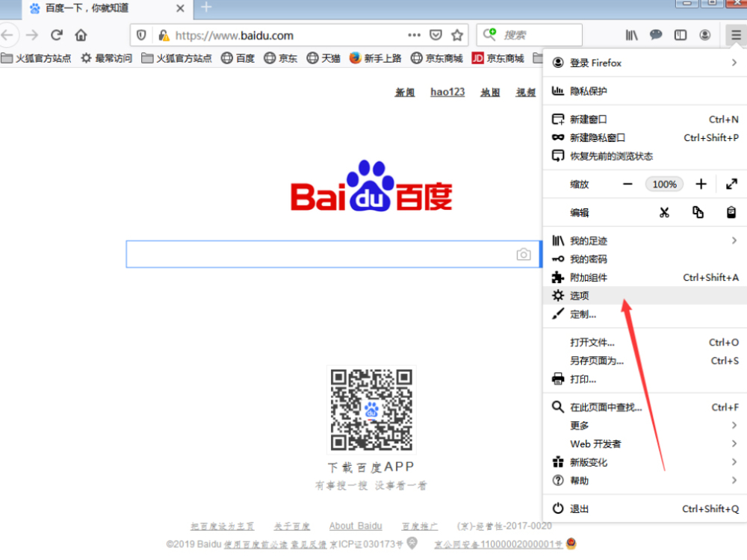Save the page to Pocket
Viewport: 747px width, 560px height.
(x=436, y=35)
